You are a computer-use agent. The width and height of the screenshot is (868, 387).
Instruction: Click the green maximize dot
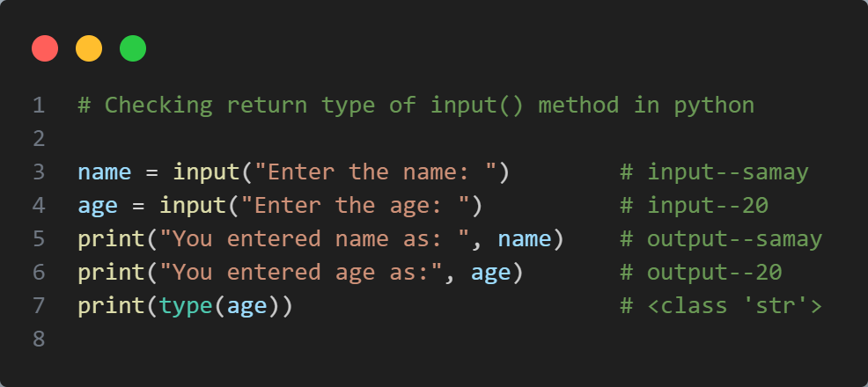[x=133, y=48]
